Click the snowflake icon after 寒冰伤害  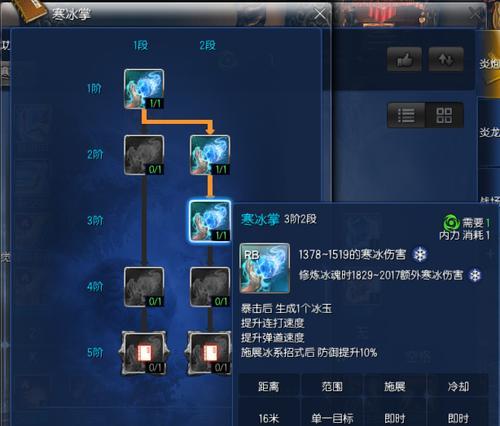pyautogui.click(x=420, y=255)
